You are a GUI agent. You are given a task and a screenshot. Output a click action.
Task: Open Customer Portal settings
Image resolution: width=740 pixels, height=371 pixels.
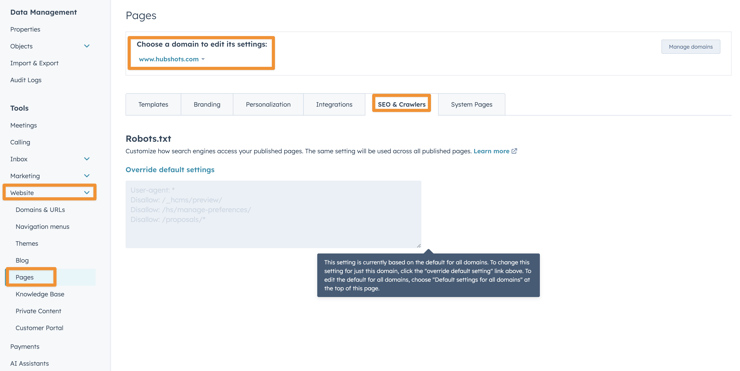click(39, 328)
